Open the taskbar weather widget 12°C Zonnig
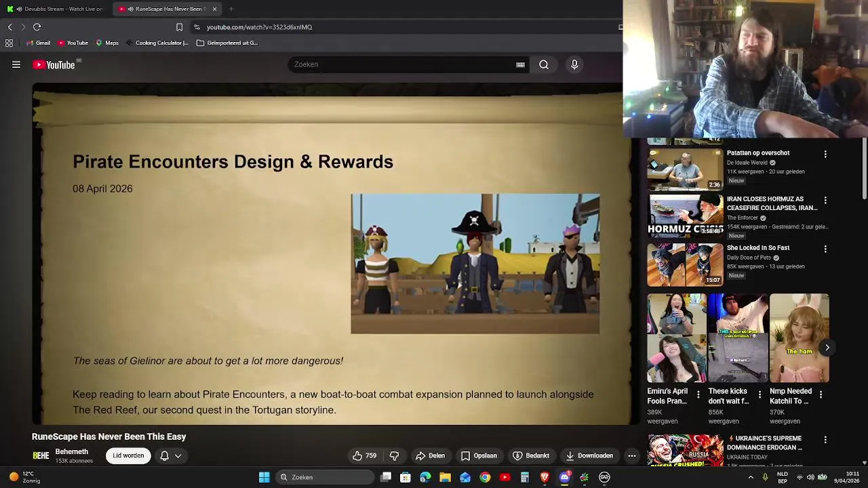Viewport: 868px width, 488px height. [24, 477]
